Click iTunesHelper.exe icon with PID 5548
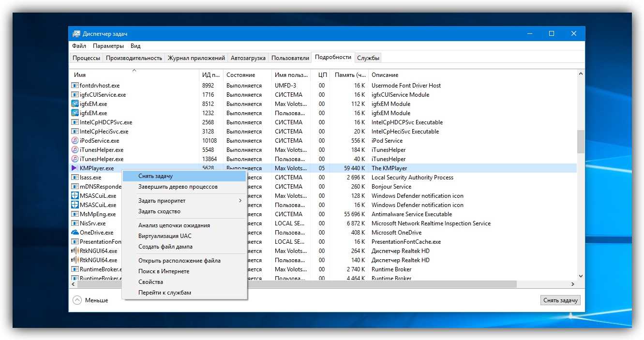The width and height of the screenshot is (644, 340). pos(75,150)
